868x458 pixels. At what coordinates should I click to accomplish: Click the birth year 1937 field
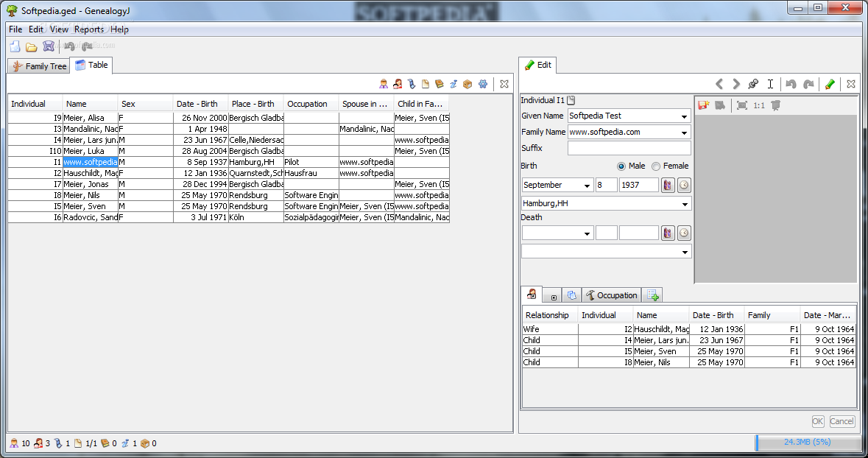pos(639,185)
